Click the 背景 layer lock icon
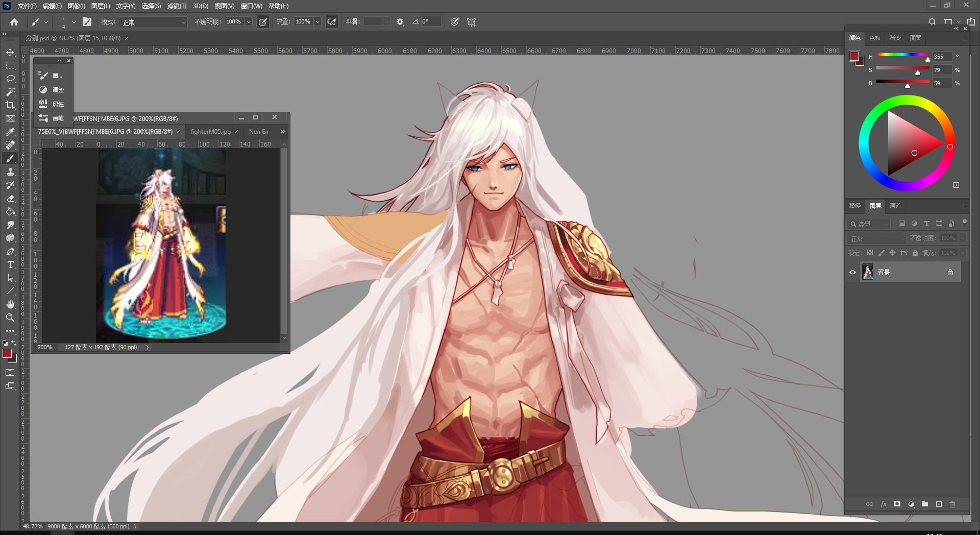The width and height of the screenshot is (980, 535). click(950, 272)
